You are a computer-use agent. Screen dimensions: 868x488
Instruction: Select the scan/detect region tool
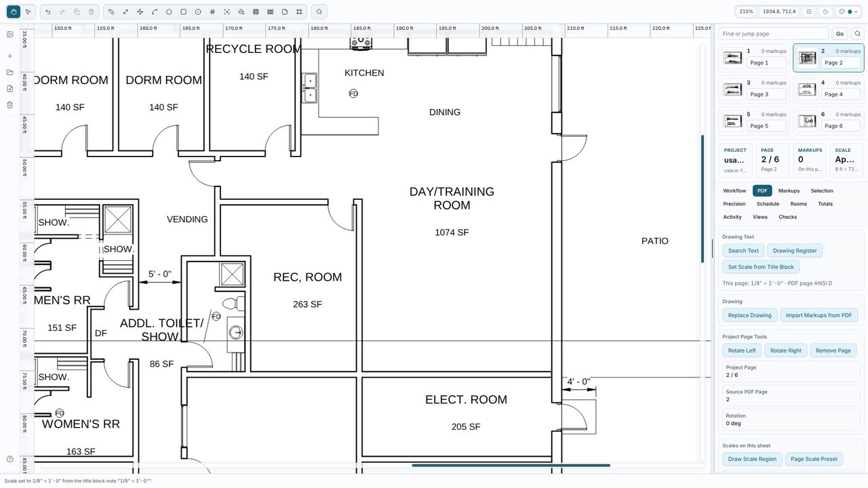[x=227, y=12]
